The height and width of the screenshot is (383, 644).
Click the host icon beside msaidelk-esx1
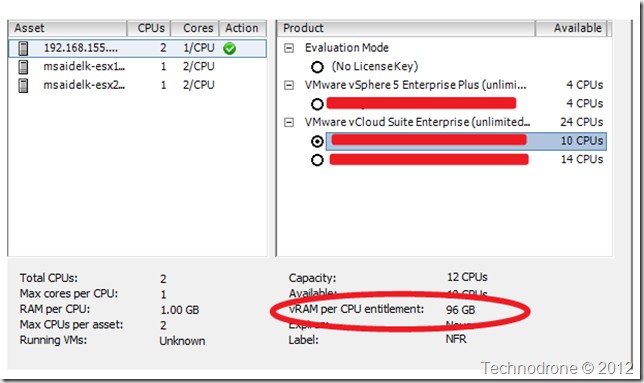tap(23, 67)
